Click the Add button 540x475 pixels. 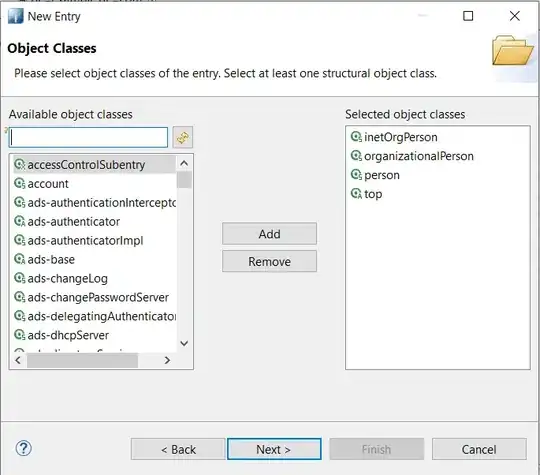(x=269, y=234)
